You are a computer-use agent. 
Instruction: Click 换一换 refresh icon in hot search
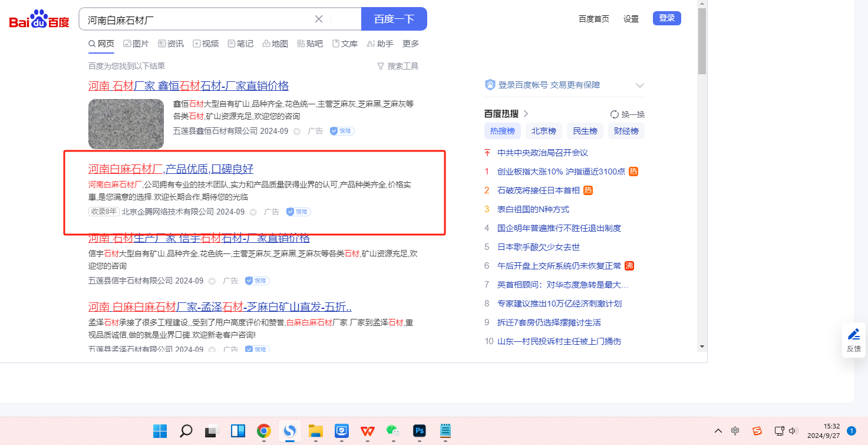(615, 114)
